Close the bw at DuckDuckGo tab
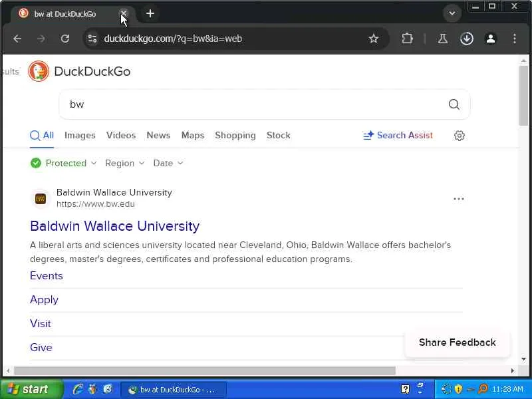The height and width of the screenshot is (399, 532). tap(124, 13)
